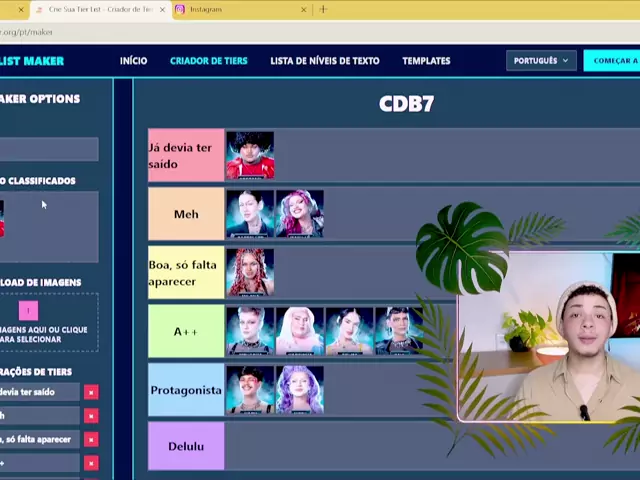Select the purple-haired contestant in Protagonista row
Viewport: 640px width, 480px height.
[299, 389]
